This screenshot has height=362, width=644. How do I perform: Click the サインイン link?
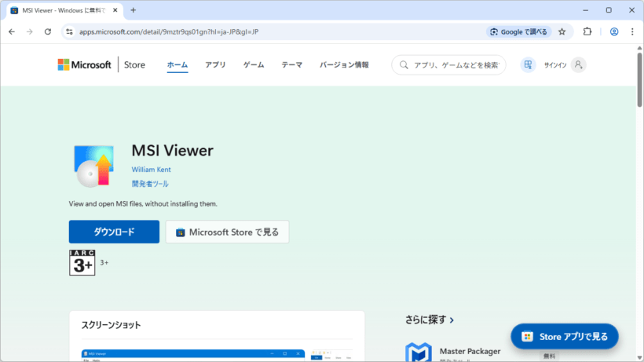(555, 65)
